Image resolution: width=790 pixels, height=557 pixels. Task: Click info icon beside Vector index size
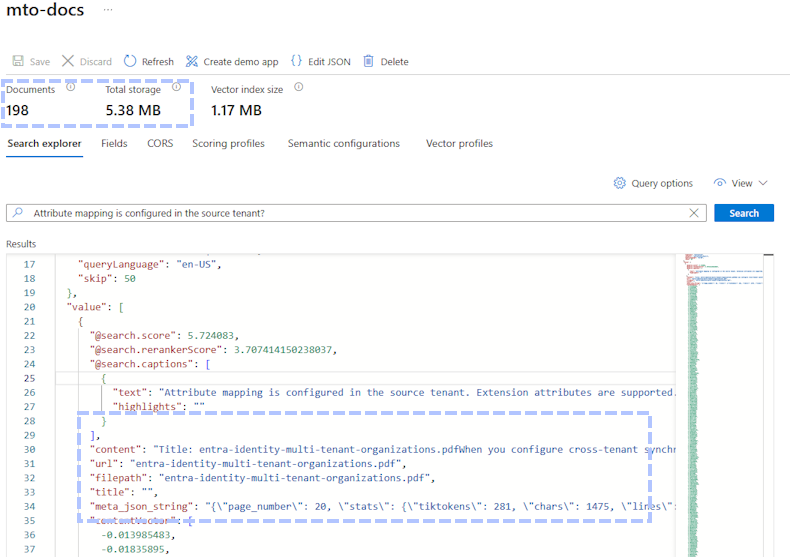point(298,88)
